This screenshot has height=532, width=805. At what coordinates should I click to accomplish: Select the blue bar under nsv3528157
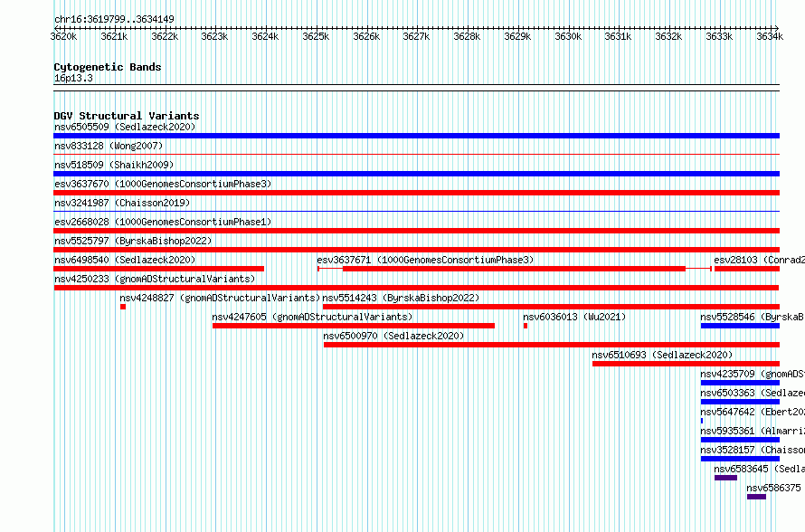pos(740,459)
